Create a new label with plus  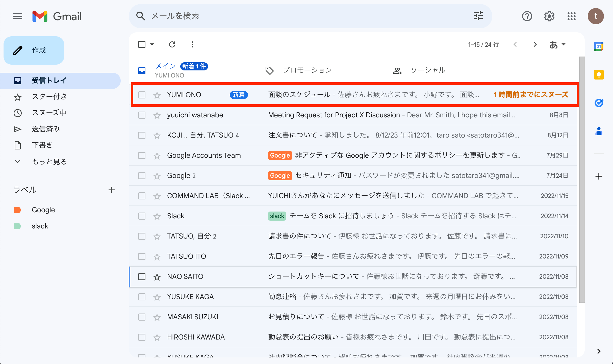coord(111,190)
